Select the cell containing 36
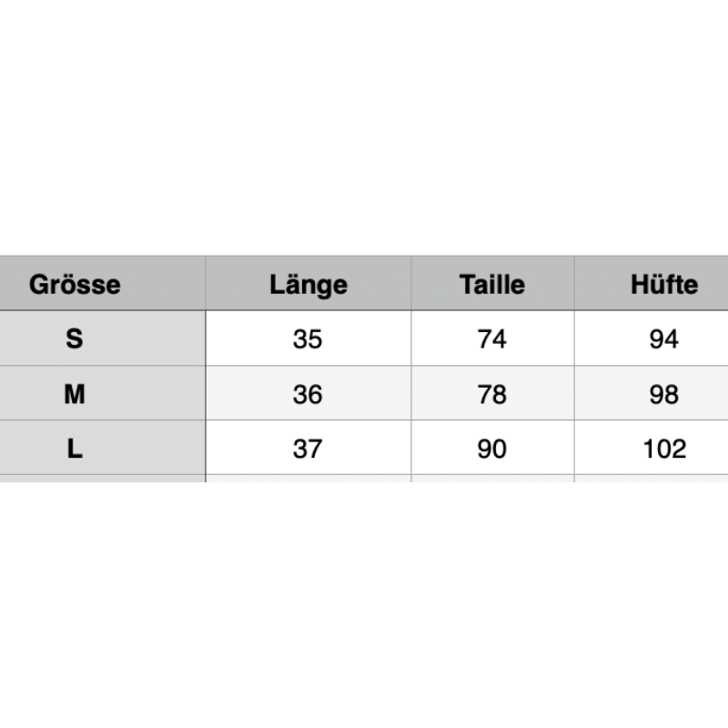 (308, 394)
